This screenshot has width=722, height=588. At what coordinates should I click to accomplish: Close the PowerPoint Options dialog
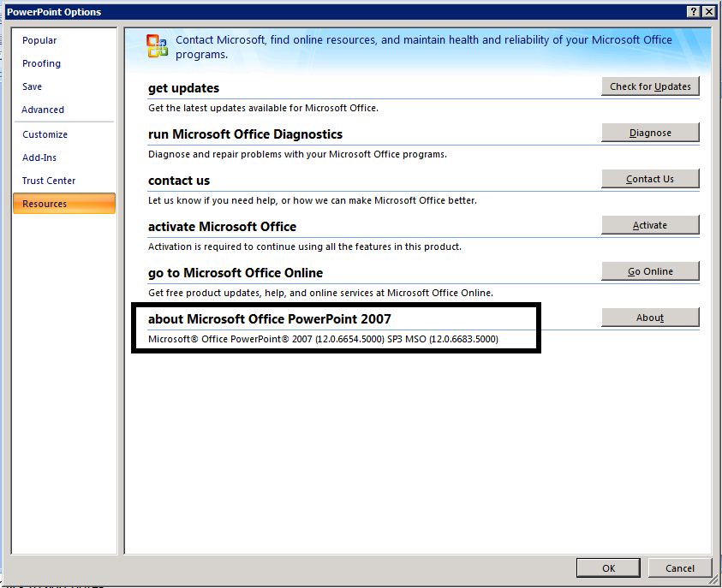(x=709, y=12)
